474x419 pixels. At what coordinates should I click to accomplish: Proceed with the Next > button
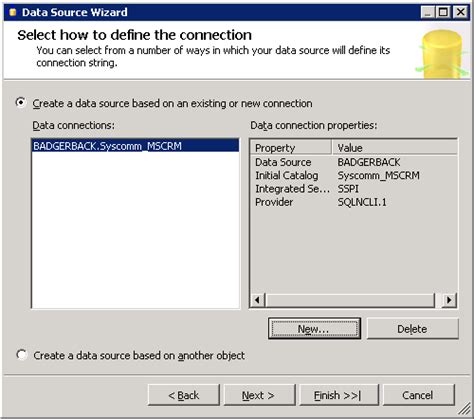[259, 395]
